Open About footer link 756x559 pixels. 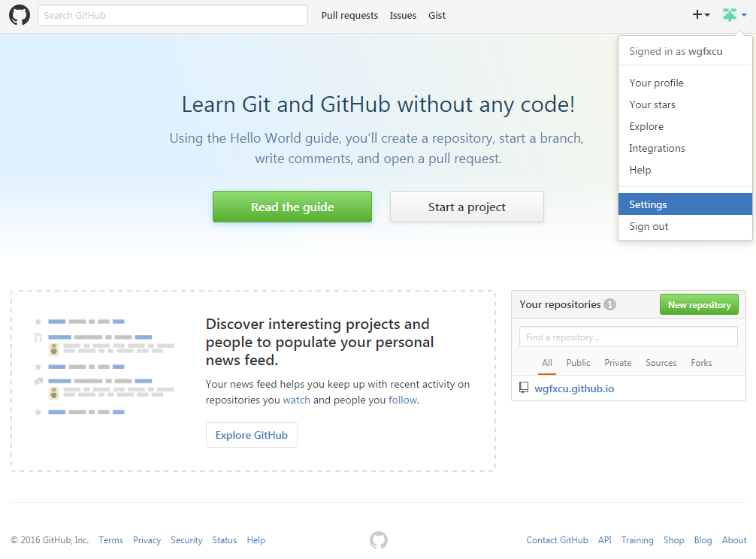point(734,540)
